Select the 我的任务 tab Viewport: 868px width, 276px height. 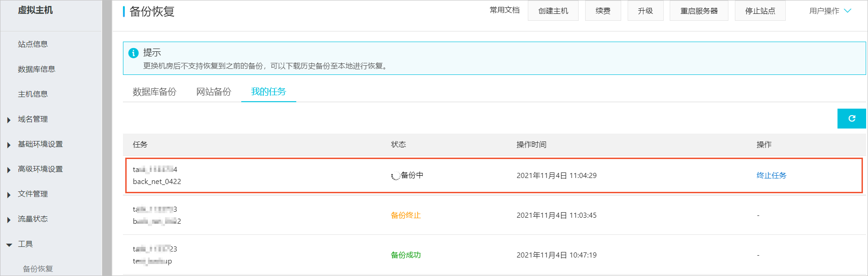coord(269,92)
